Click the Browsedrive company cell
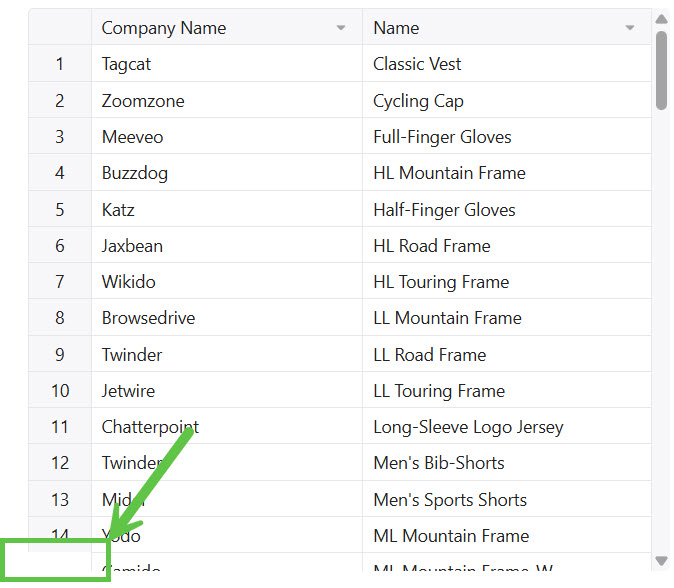The image size is (674, 588). coord(148,318)
